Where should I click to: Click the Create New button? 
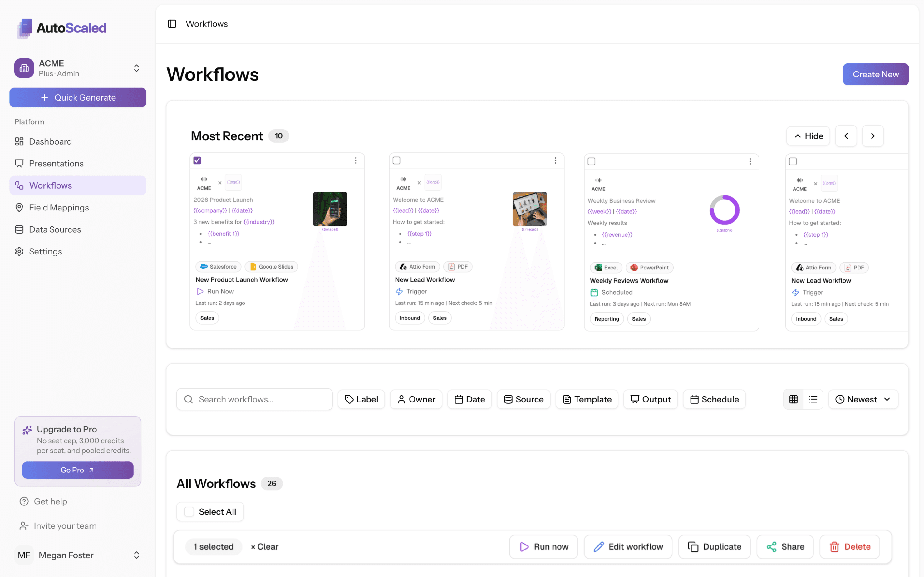(x=876, y=74)
